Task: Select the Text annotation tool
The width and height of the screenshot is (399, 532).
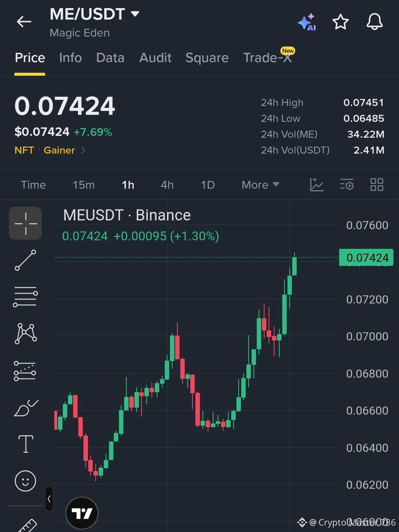Action: (25, 444)
